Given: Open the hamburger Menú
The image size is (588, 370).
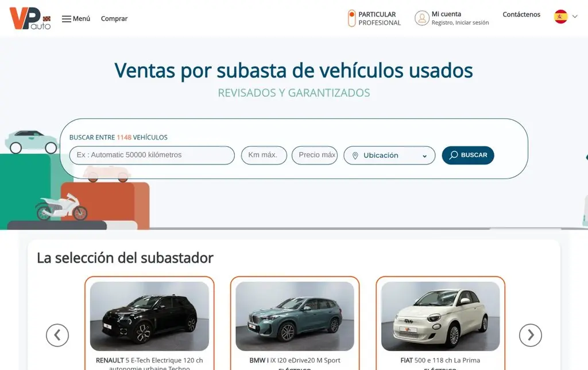Looking at the screenshot, I should [x=76, y=19].
